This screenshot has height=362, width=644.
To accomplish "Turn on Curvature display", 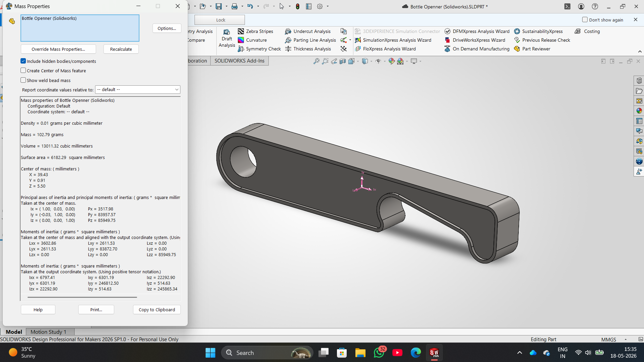I will coord(252,40).
